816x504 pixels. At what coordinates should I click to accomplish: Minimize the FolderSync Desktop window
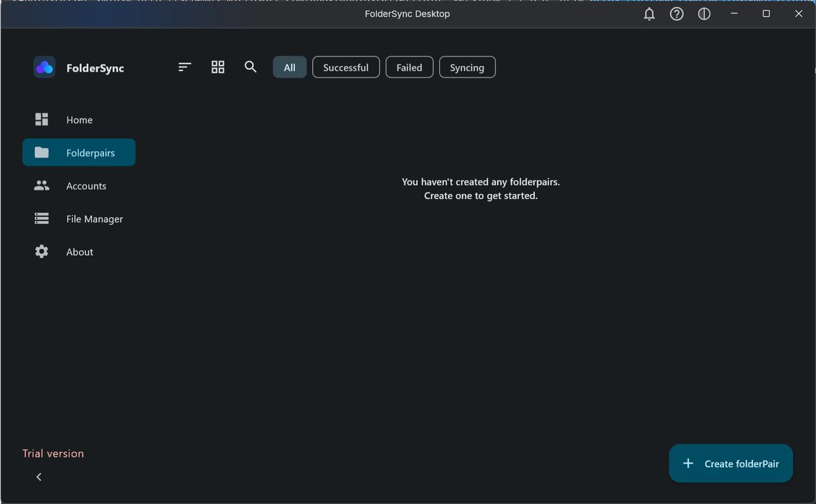[x=734, y=14]
